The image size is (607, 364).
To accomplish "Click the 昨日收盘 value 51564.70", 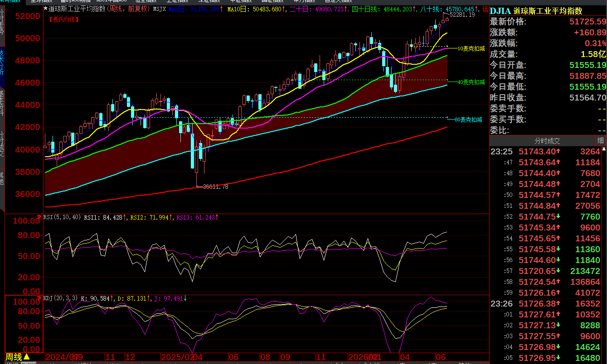I will click(x=588, y=98).
